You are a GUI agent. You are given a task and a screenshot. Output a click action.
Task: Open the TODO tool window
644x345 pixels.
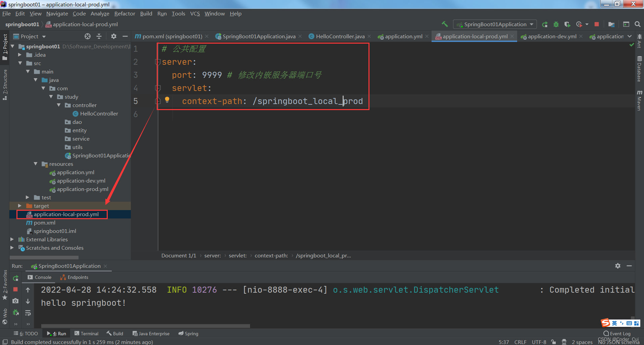click(x=26, y=334)
